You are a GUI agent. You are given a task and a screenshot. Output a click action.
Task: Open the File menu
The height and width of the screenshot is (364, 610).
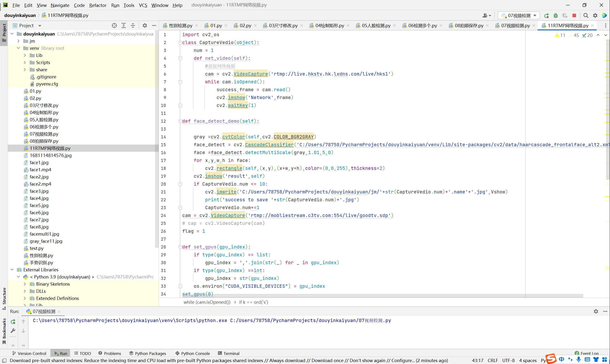click(16, 5)
